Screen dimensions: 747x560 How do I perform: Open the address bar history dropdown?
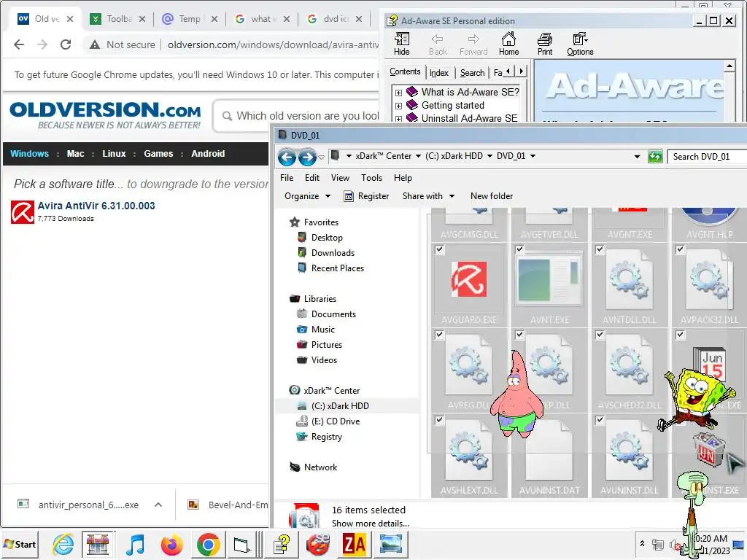point(637,157)
